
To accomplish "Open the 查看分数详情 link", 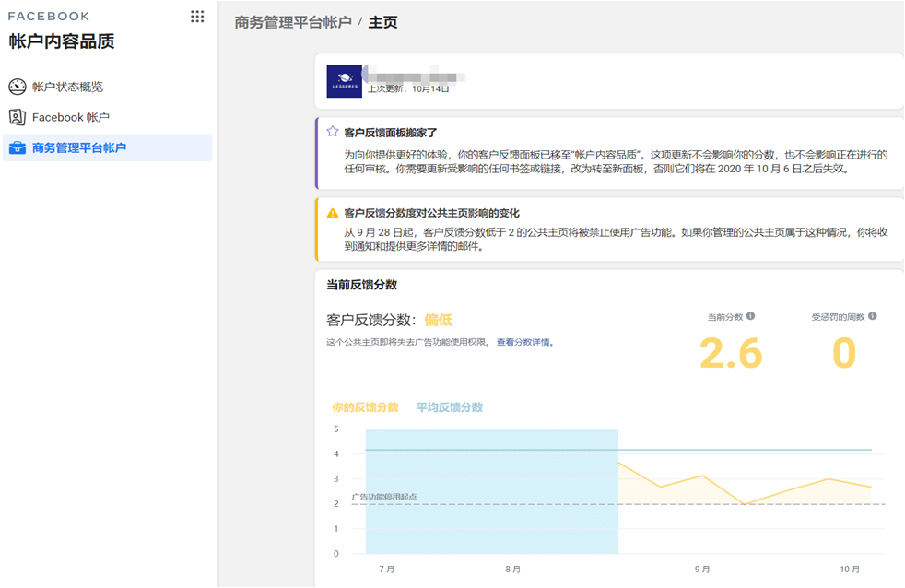I will (524, 342).
